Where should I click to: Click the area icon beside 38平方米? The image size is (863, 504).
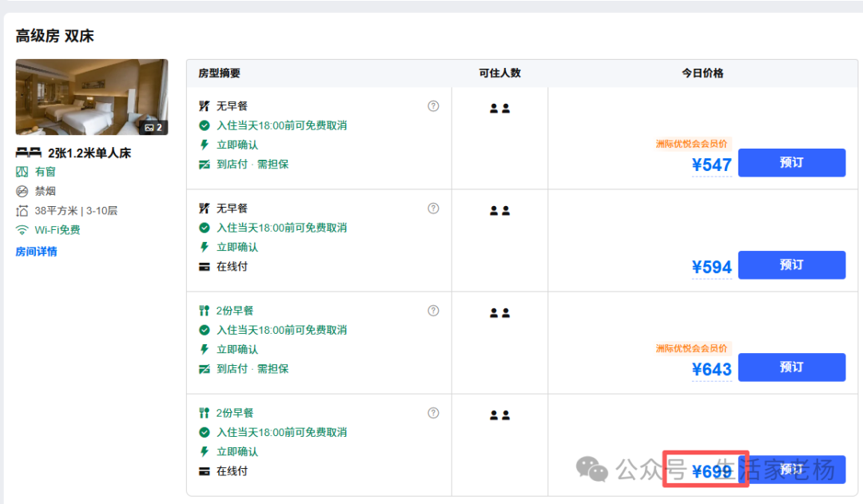(22, 211)
